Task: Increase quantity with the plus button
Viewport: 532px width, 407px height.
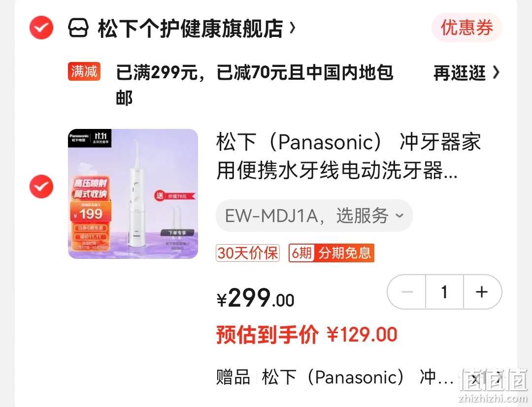Action: (482, 292)
